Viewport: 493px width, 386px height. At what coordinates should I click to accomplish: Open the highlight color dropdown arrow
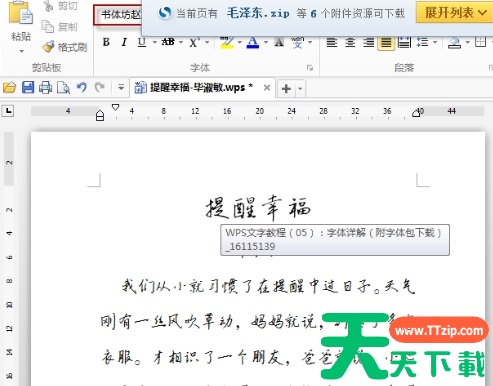tap(240, 42)
